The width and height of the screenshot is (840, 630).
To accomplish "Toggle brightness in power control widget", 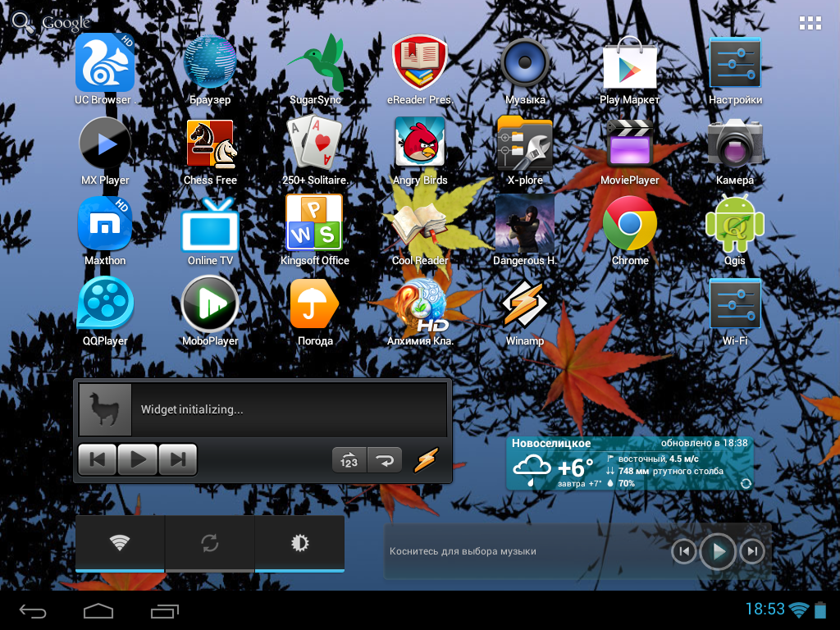I will click(x=299, y=543).
